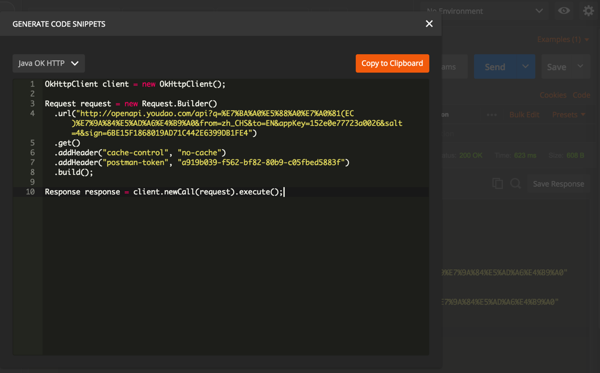This screenshot has width=600, height=373.
Task: Click the .get() code line
Action: 67,143
